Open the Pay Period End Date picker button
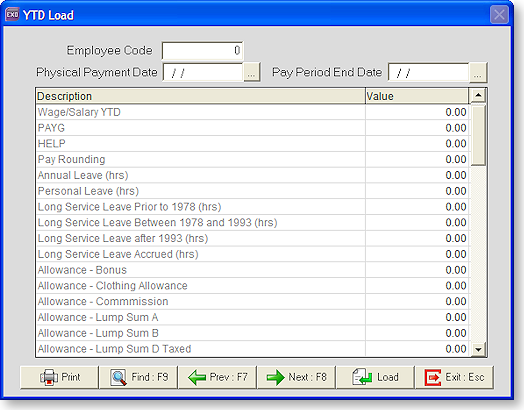 point(478,73)
